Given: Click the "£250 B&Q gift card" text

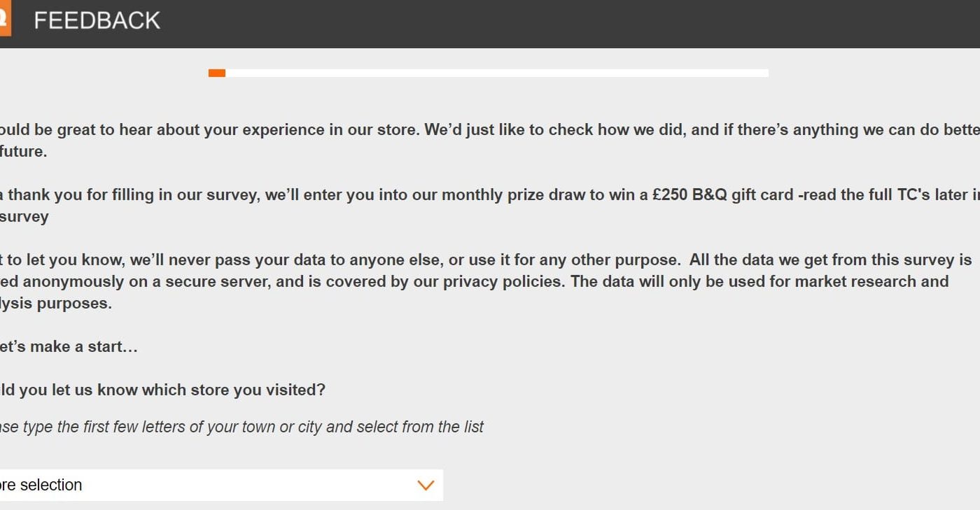Looking at the screenshot, I should (x=722, y=195).
